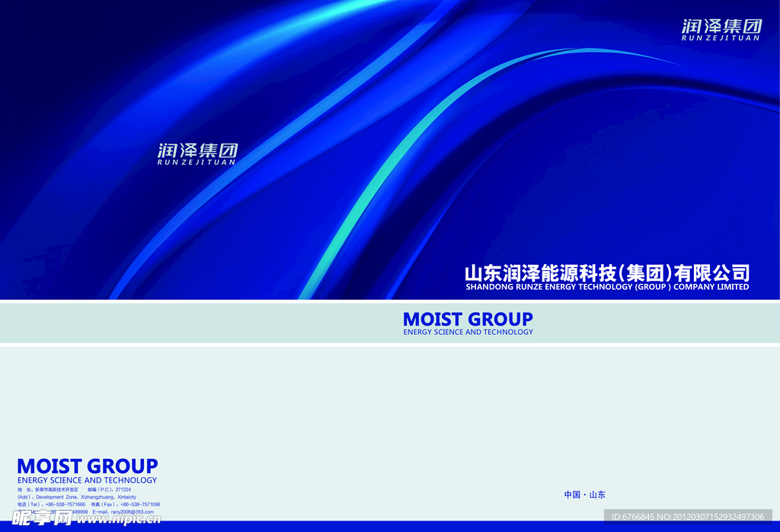Select the SHANDONG RUNZE ENERGY TECHNOLOGY company line

point(607,287)
